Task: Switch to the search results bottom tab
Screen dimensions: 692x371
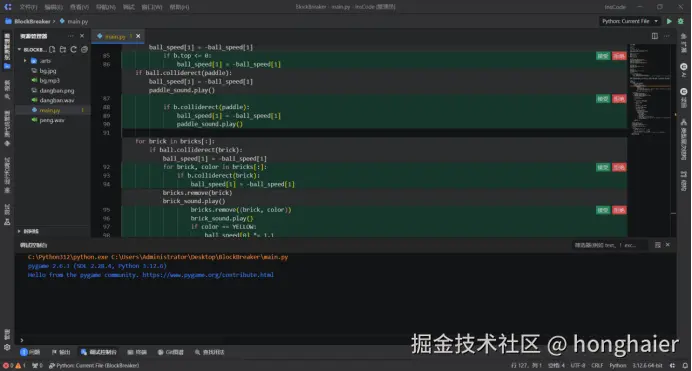Action: point(210,352)
